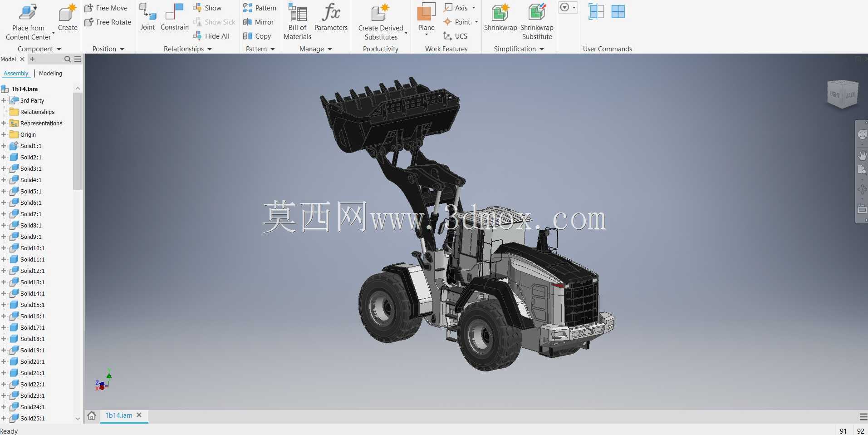Open the model browser hamburger menu
Screen dimensions: 868x435
click(78, 59)
